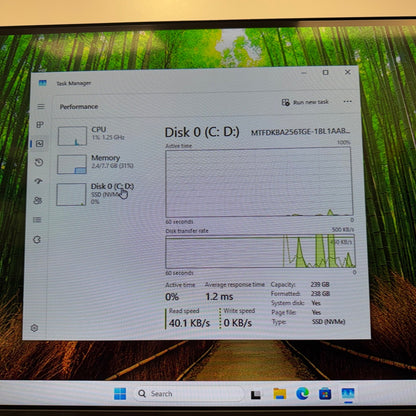416x416 pixels.
Task: Click the SSD (NVMe) type value
Action: [x=329, y=322]
